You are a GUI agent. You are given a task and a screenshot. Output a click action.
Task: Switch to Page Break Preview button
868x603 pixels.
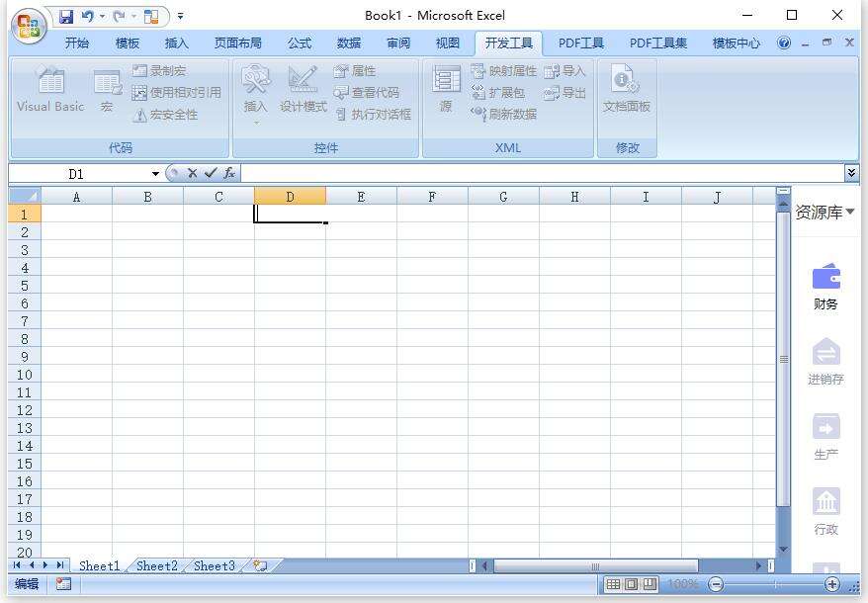pyautogui.click(x=650, y=584)
